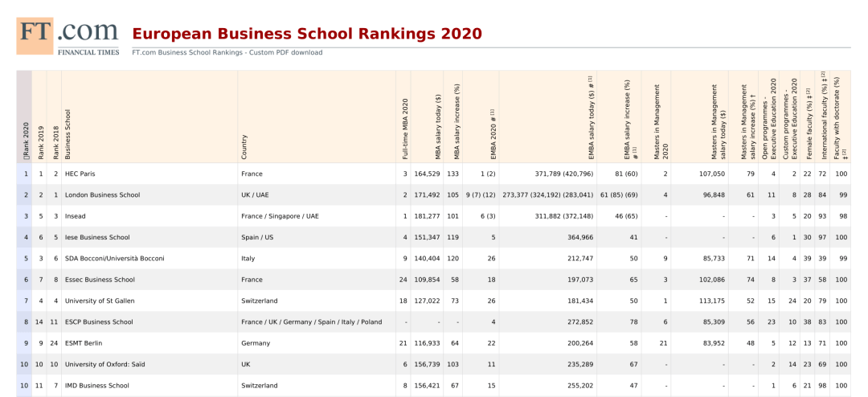Click the Iese Business School entry
The width and height of the screenshot is (868, 397).
pyautogui.click(x=97, y=238)
